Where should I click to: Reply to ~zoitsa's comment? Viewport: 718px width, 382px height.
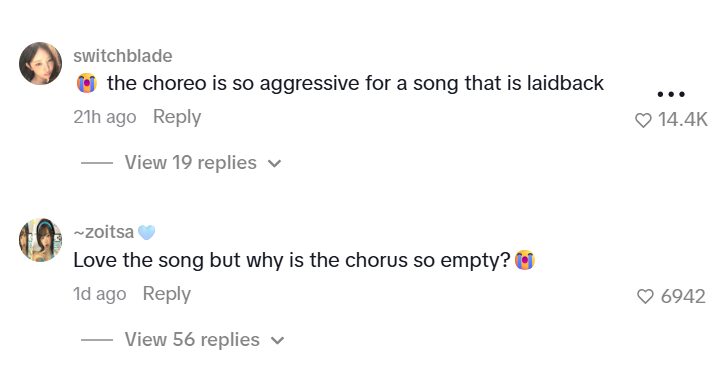[x=167, y=294]
